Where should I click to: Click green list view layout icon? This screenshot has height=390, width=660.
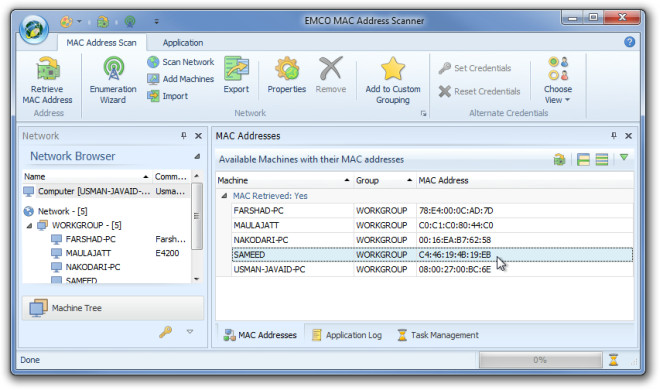coord(601,159)
